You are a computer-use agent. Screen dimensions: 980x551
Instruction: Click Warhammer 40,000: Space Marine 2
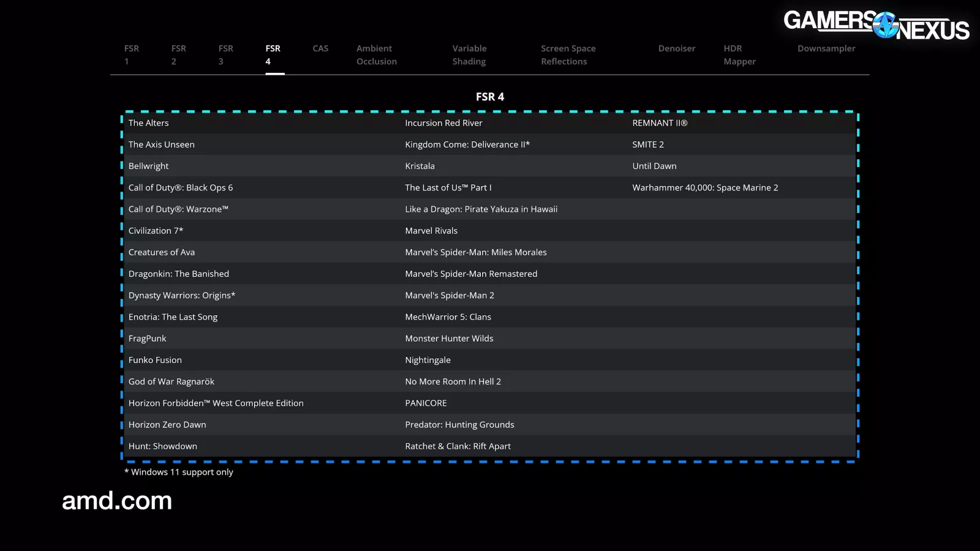click(x=705, y=187)
